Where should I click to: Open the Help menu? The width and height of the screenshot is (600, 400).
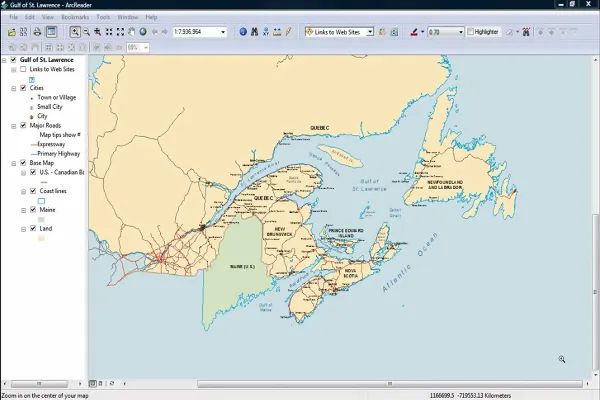tap(151, 17)
